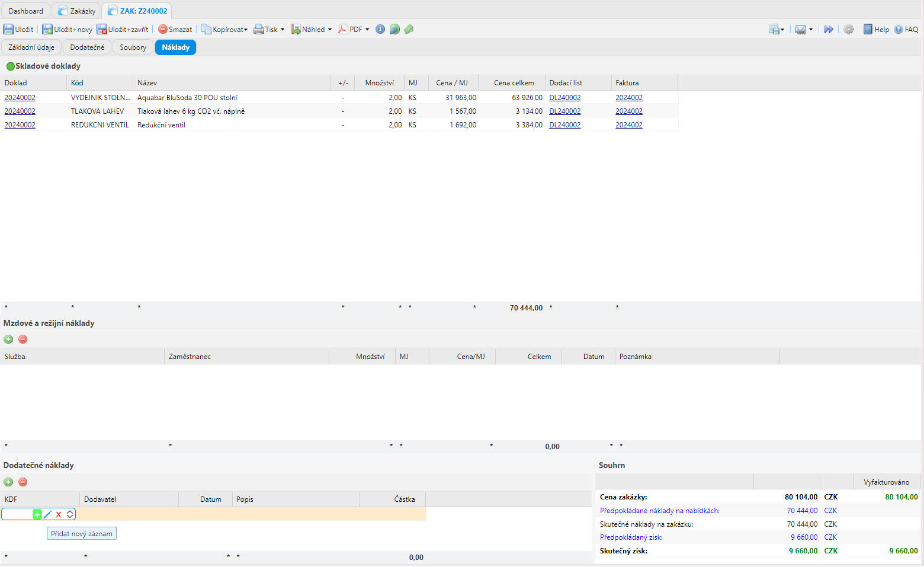Screen dimensions: 924x567
Task: Sort stock documents by Cena celkem column
Action: point(512,83)
